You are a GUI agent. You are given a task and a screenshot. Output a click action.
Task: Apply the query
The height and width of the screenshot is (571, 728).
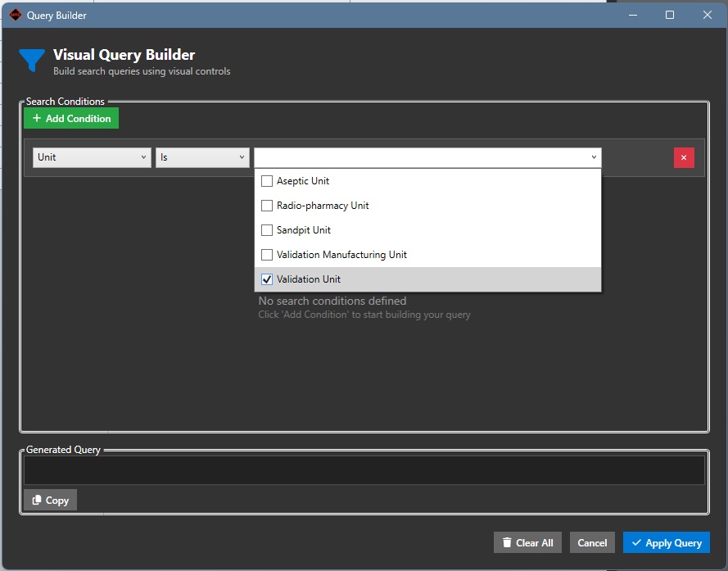tap(667, 542)
